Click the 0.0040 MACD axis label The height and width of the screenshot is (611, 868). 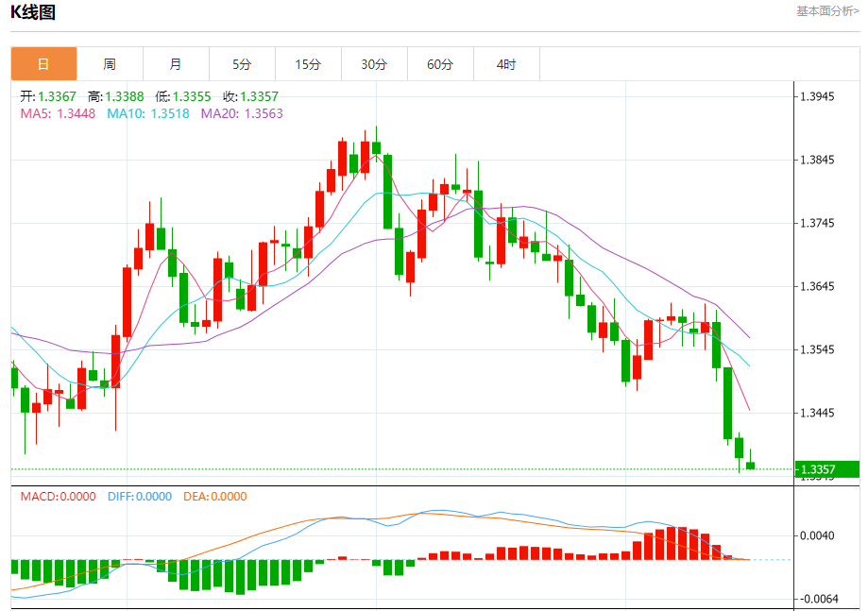pyautogui.click(x=817, y=535)
